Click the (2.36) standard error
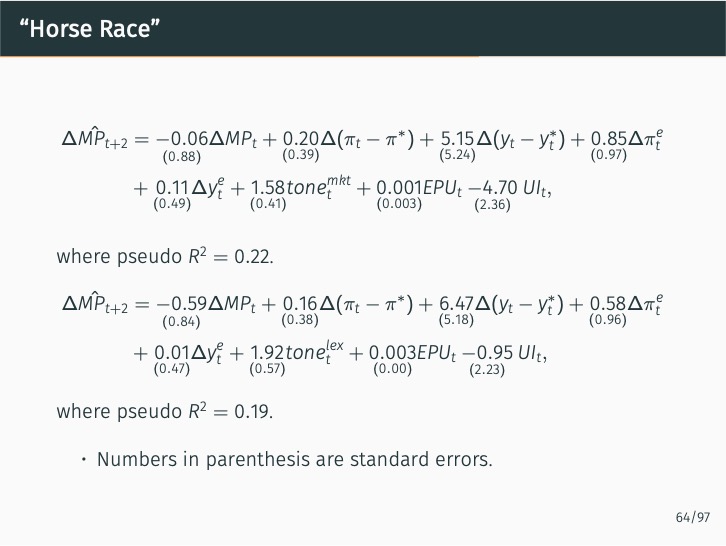This screenshot has width=726, height=546. click(x=492, y=205)
